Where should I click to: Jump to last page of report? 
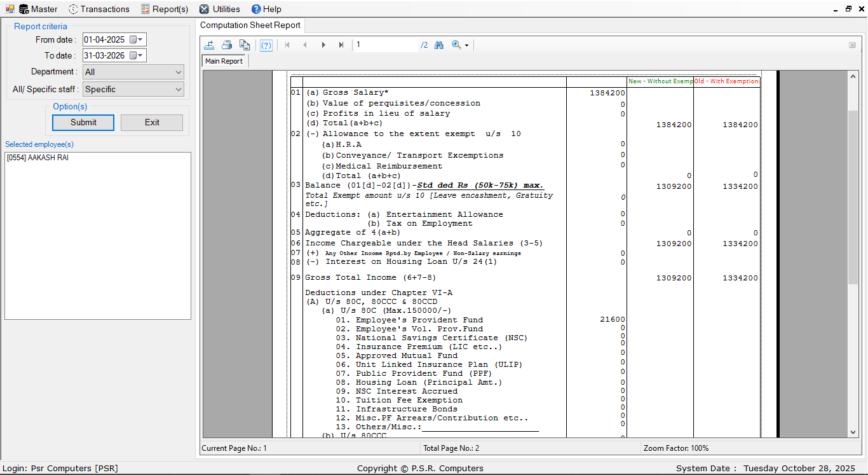(341, 45)
